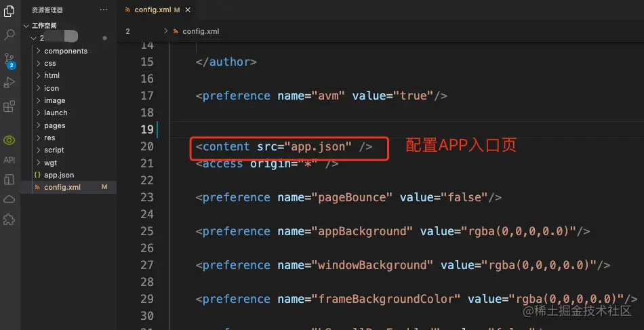The image size is (644, 330).
Task: Click the modified dot beside the root folder
Action: [104, 38]
